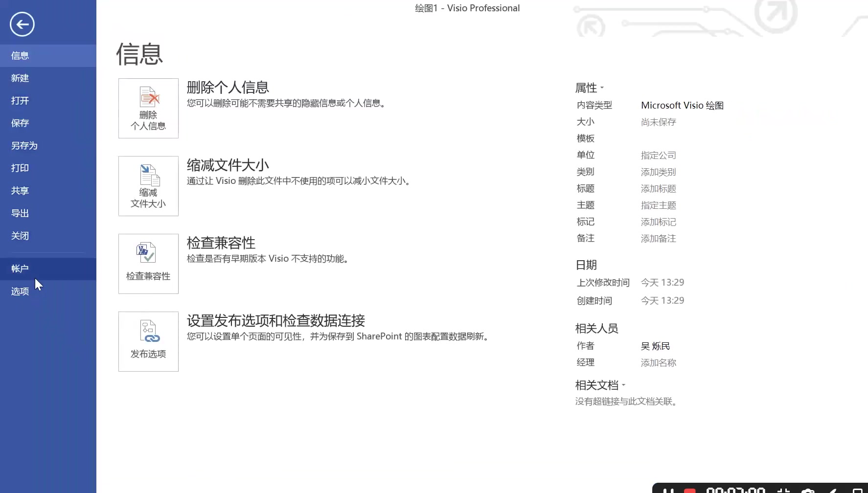
Task: Click 添加标题 to add a title
Action: [658, 188]
